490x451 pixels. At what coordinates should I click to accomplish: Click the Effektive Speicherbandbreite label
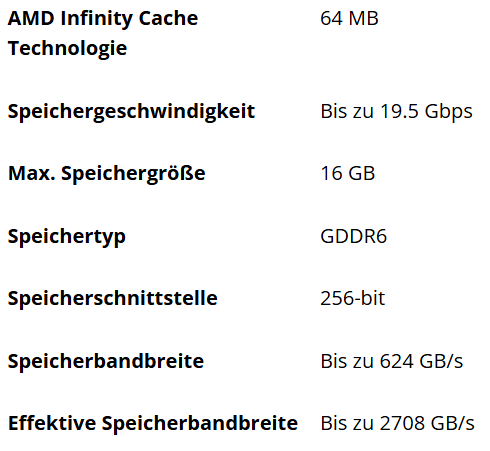pos(153,424)
